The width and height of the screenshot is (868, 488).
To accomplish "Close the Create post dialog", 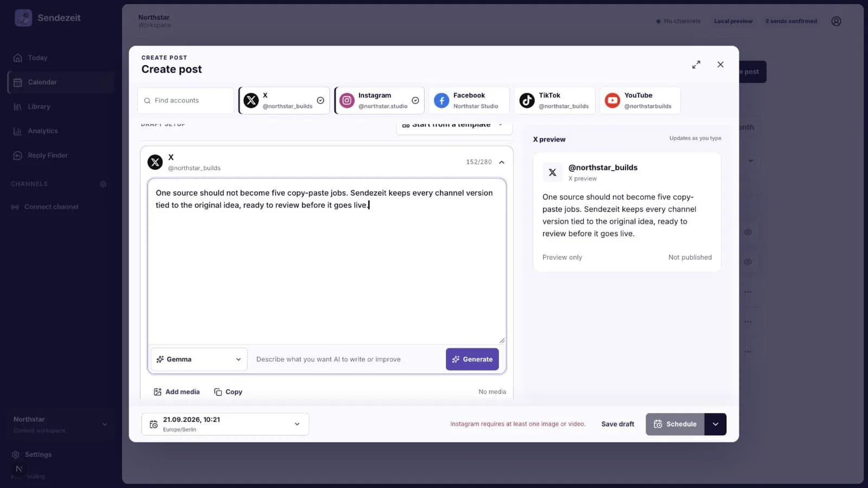I will 720,65.
